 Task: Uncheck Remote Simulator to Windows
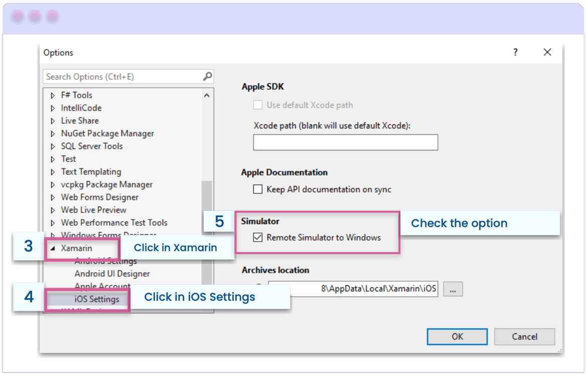[257, 238]
